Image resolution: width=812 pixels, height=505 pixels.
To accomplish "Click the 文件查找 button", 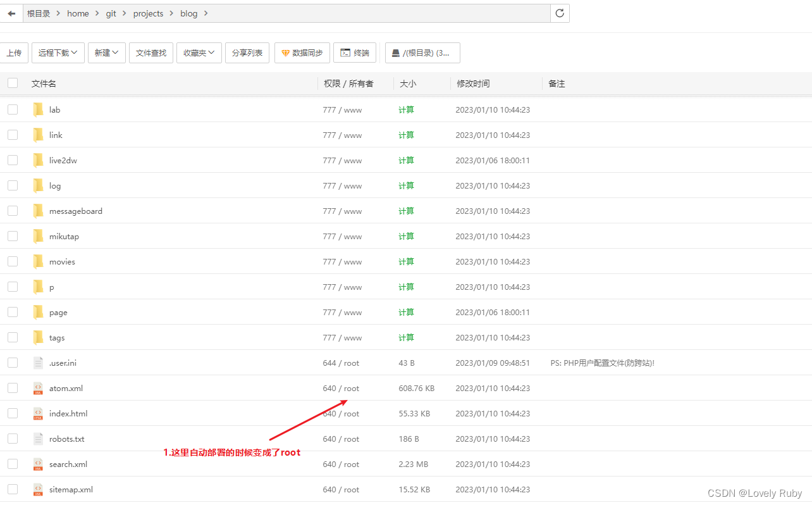I will pyautogui.click(x=151, y=53).
